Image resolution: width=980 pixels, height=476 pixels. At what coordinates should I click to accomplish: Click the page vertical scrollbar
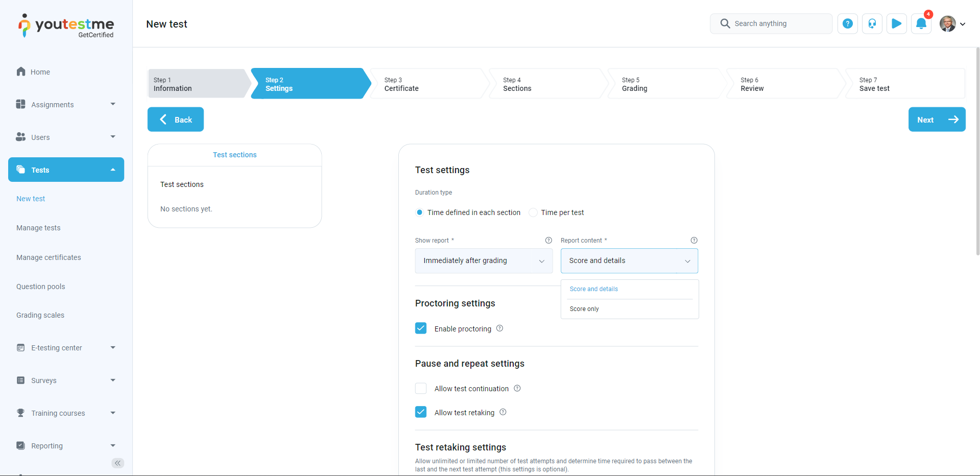pyautogui.click(x=977, y=153)
